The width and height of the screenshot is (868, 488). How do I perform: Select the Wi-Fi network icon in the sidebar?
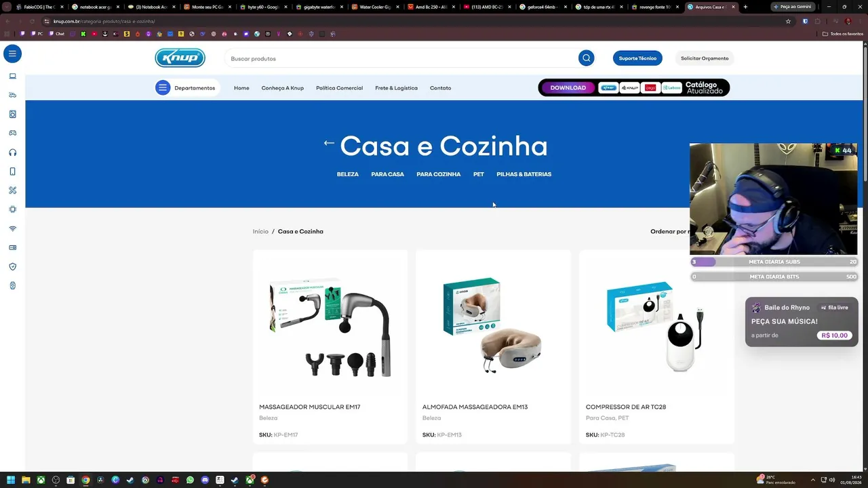12,228
